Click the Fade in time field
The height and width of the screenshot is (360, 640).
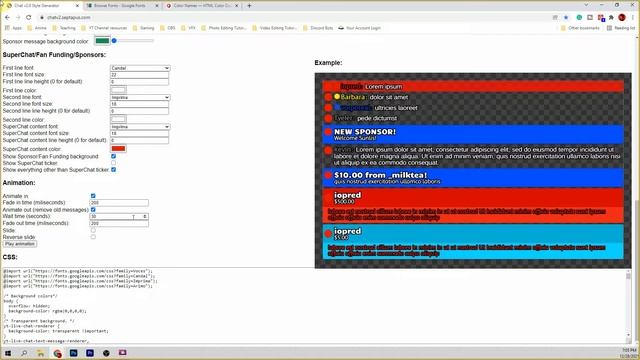coord(119,202)
